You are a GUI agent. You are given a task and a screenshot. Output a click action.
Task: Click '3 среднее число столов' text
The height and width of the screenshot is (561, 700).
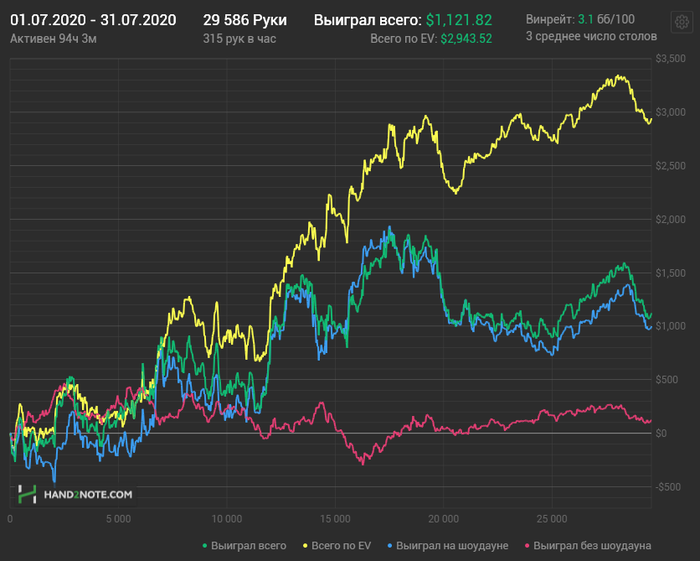(x=591, y=36)
